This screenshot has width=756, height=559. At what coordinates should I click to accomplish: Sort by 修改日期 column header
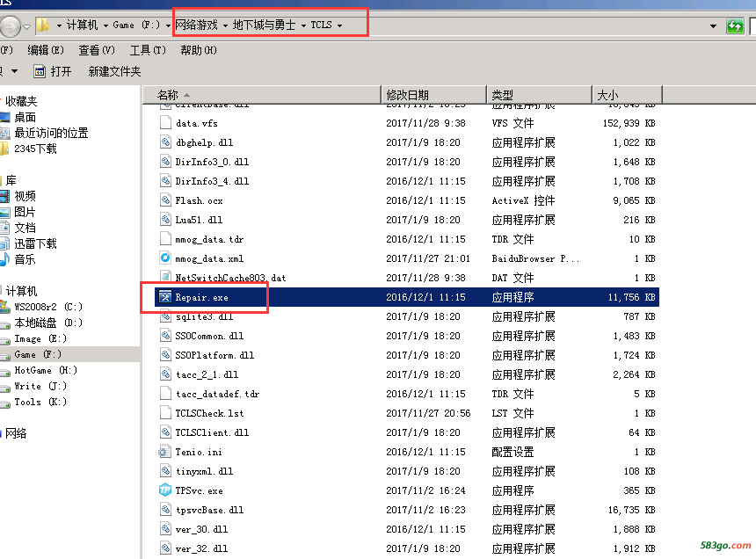434,95
